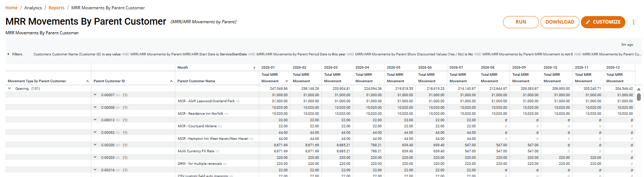Click the 8,685.21 value in 2026-03 on the C-00200 row

point(344,145)
